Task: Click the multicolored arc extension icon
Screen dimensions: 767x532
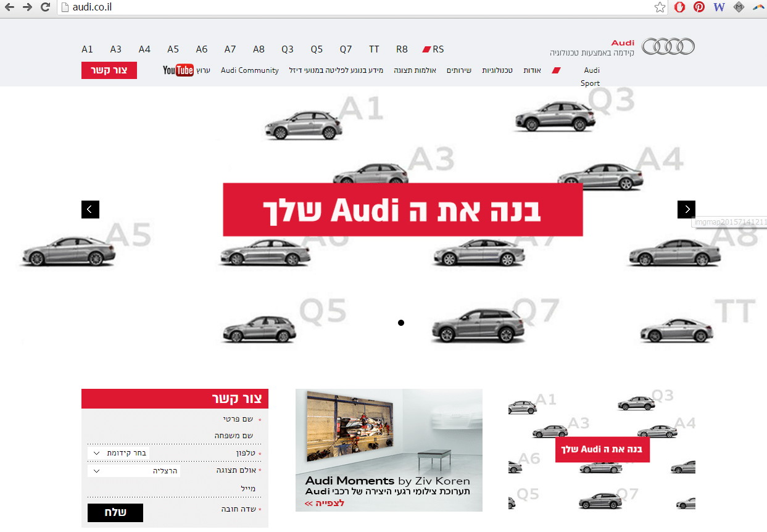Action: point(758,7)
